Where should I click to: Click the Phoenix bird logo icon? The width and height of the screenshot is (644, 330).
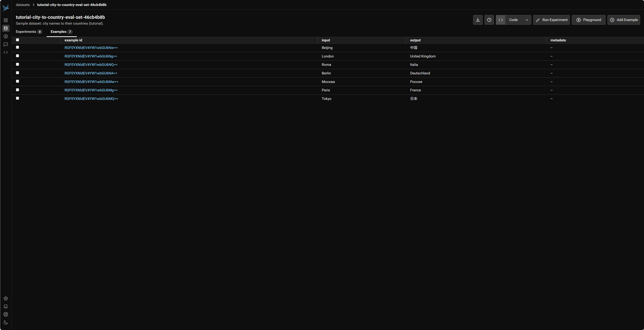(6, 8)
